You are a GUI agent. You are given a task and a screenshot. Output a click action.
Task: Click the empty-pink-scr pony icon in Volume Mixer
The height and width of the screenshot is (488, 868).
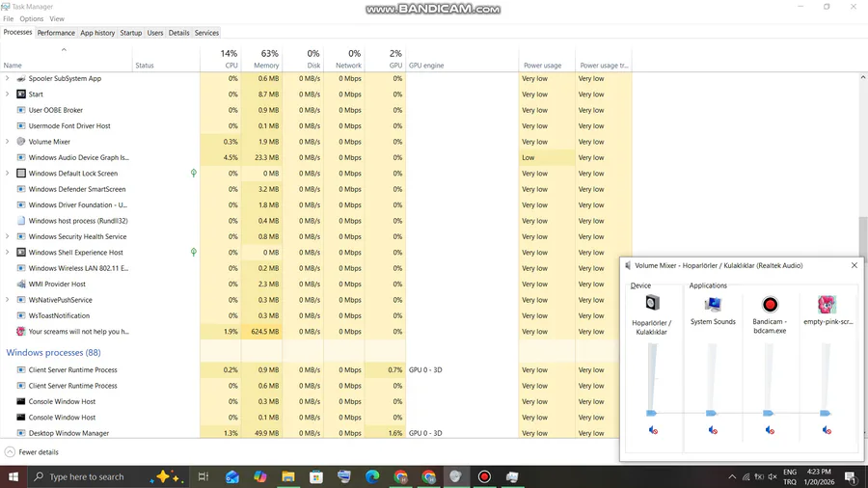(827, 305)
